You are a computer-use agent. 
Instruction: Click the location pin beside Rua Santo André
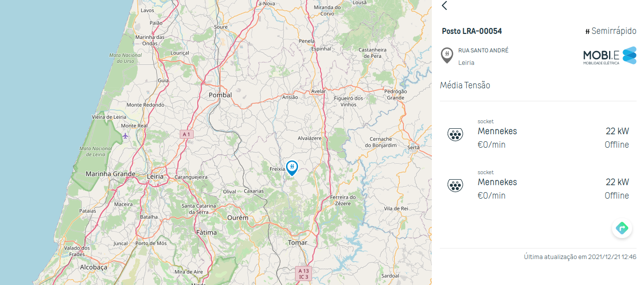[447, 55]
